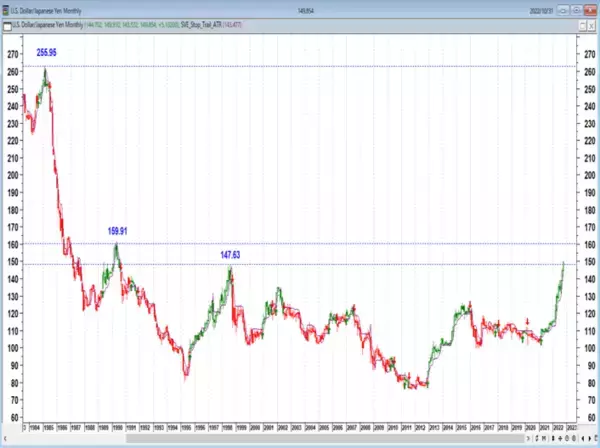Select the 147.63 peak label
This screenshot has width=600, height=448.
(230, 255)
